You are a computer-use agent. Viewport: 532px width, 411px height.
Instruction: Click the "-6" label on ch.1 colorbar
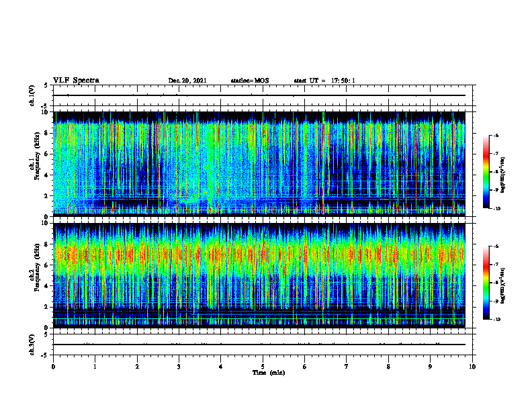point(496,136)
